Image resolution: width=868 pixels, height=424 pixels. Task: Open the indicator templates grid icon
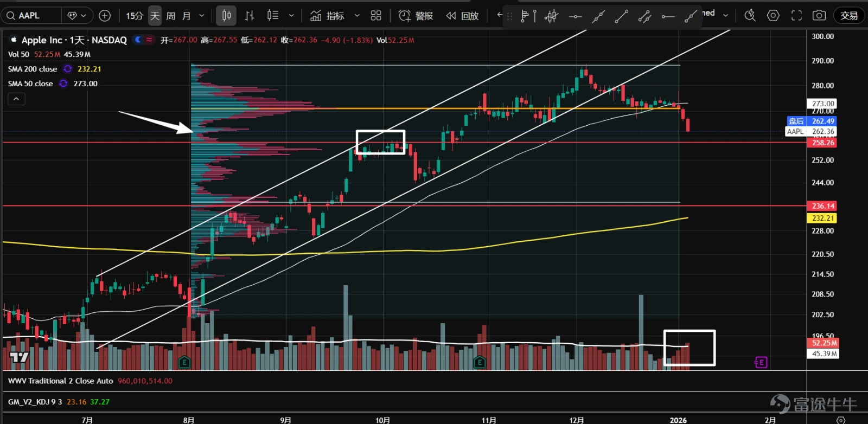tap(376, 16)
